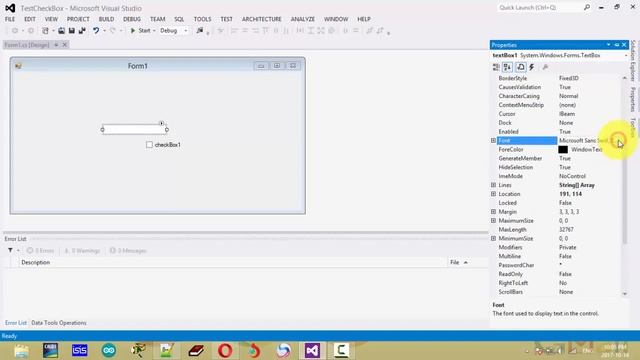Expand the Font property node
Viewport: 640px width, 360px height.
493,140
